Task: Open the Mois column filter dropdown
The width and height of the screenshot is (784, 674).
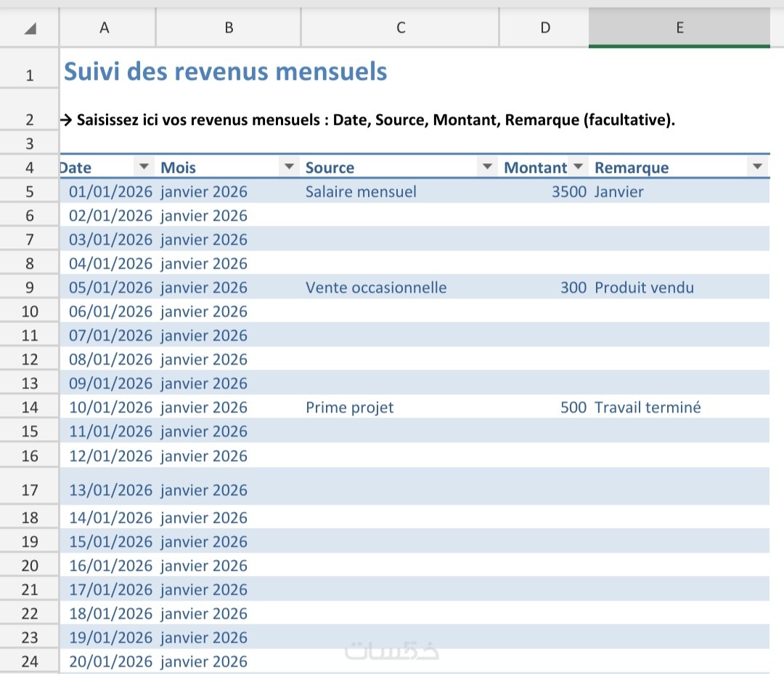Action: pyautogui.click(x=289, y=166)
